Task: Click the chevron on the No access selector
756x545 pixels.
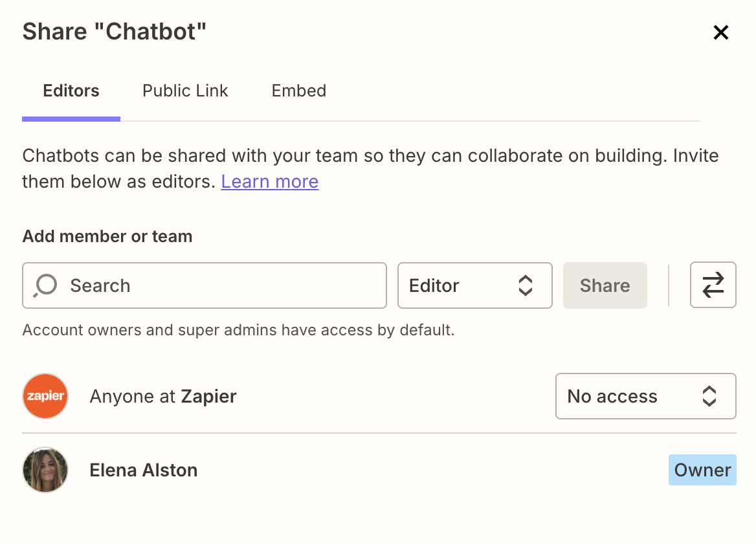Action: click(709, 395)
